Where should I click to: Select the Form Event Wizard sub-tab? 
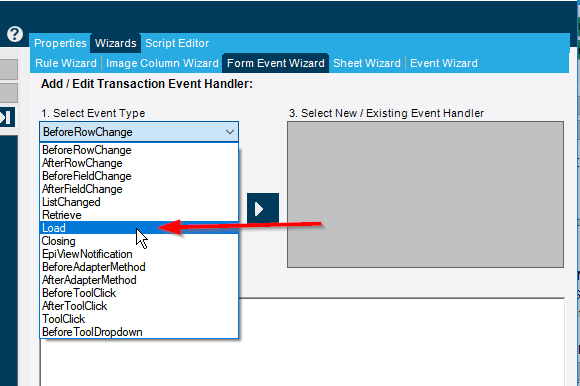pyautogui.click(x=276, y=63)
